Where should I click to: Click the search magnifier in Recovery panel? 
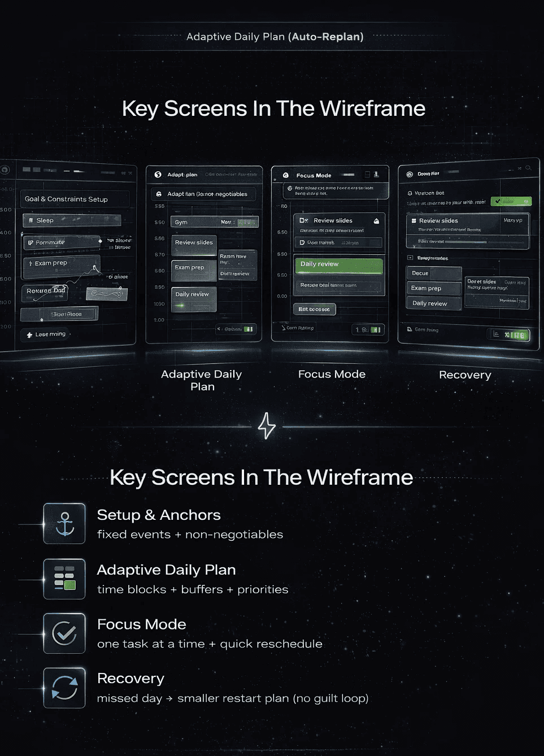pyautogui.click(x=528, y=168)
